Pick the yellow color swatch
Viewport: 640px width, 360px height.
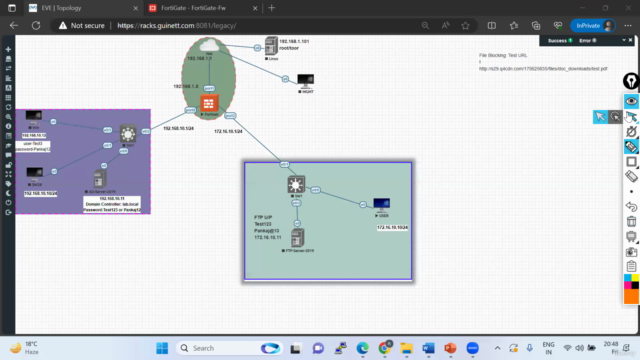(635, 278)
